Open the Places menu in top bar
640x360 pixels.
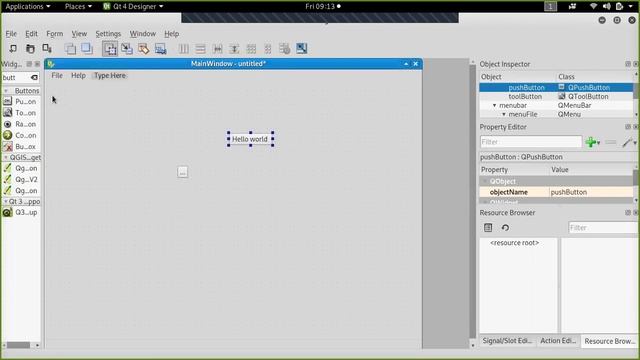pos(78,7)
